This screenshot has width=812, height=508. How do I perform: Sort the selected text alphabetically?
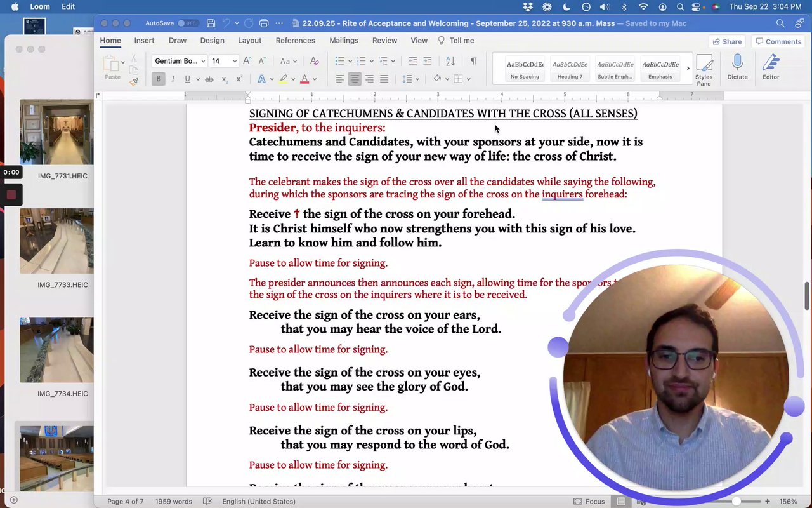tap(450, 61)
